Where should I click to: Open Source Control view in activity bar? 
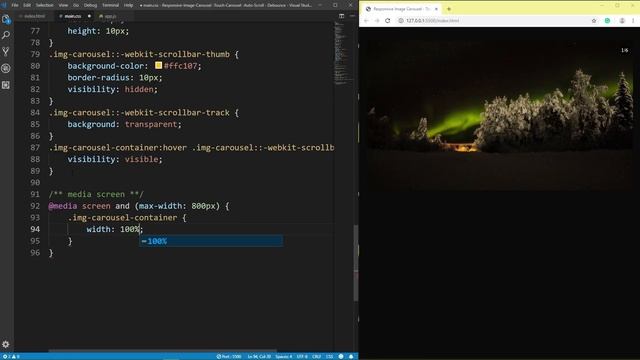6,52
